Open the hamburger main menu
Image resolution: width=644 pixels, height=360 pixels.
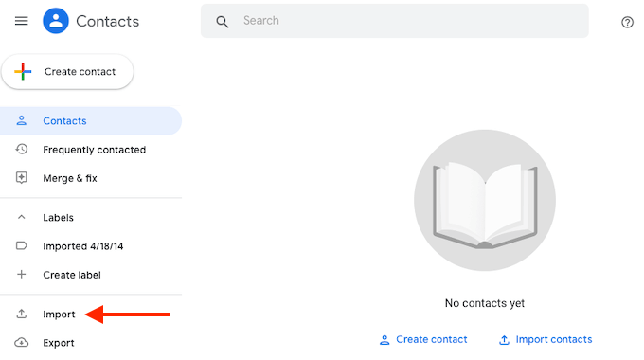click(22, 21)
